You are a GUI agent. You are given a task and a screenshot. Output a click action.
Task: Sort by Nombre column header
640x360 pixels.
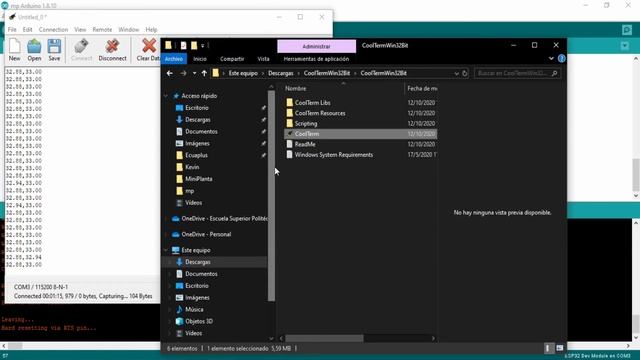[x=296, y=88]
